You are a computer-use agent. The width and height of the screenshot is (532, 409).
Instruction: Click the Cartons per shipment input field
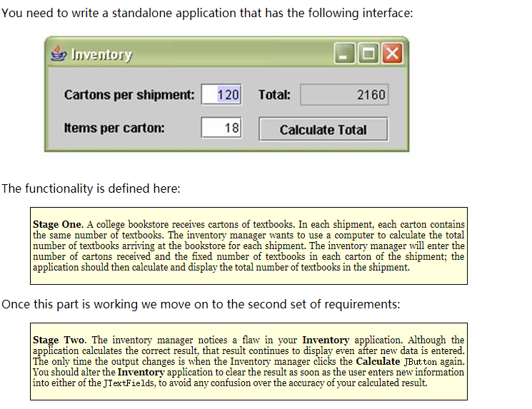pos(221,95)
